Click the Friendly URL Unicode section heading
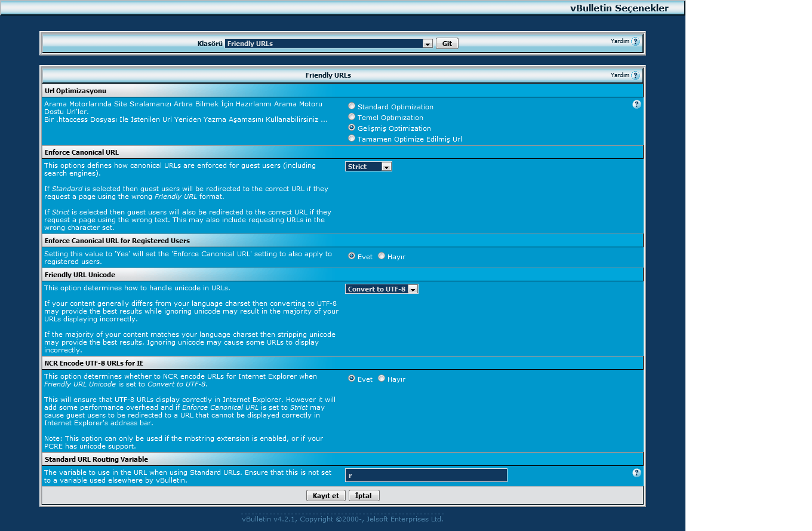812x531 pixels. (x=80, y=275)
